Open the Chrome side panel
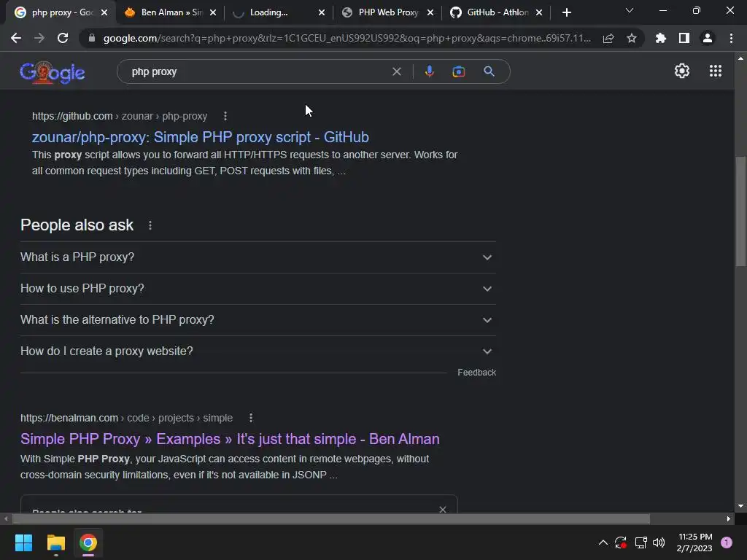The image size is (747, 560). tap(684, 38)
